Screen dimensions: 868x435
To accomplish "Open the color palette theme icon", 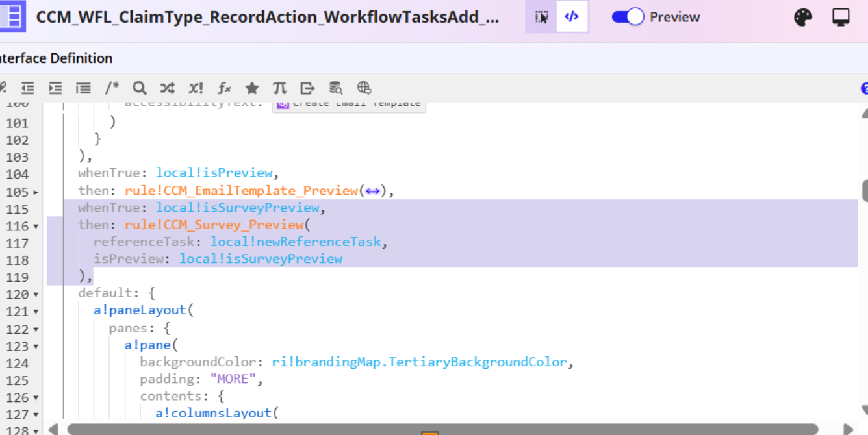I will 803,17.
